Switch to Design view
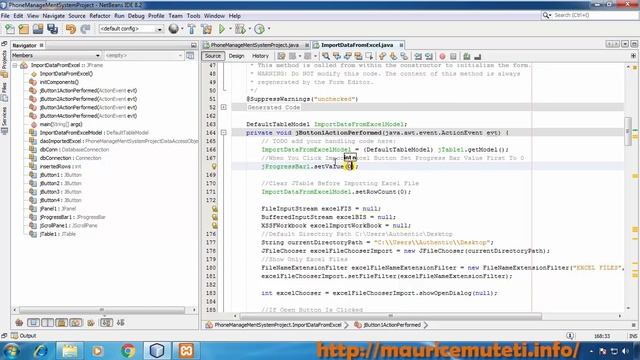 pos(236,56)
